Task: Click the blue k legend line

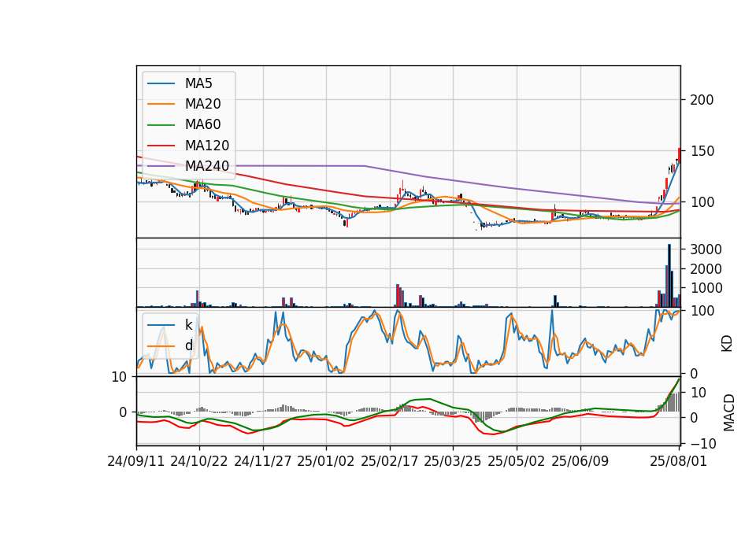Action: click(161, 325)
